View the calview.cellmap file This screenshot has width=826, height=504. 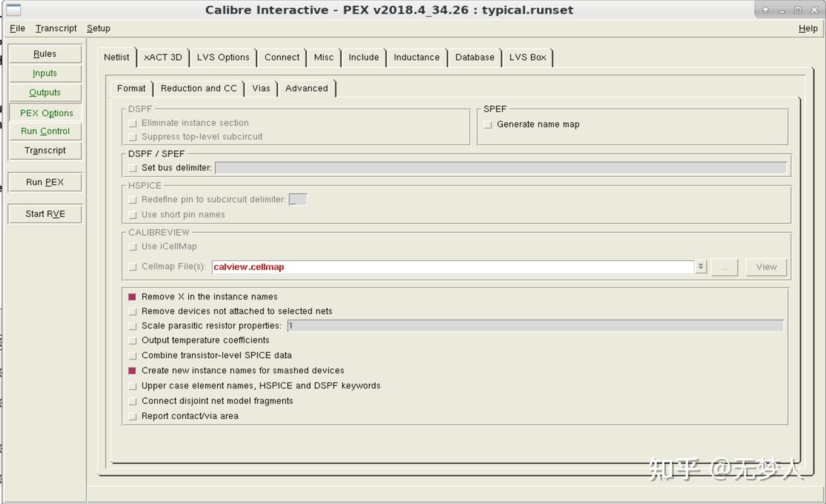pyautogui.click(x=765, y=267)
